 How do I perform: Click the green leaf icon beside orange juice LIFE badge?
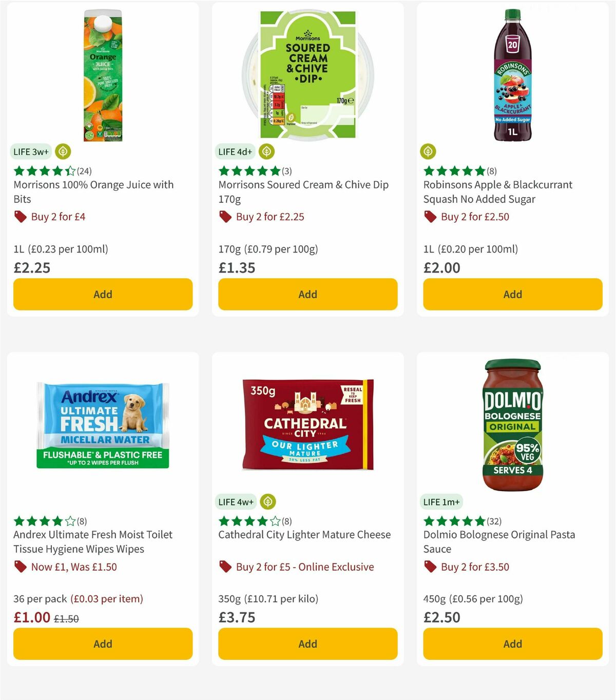coord(62,151)
